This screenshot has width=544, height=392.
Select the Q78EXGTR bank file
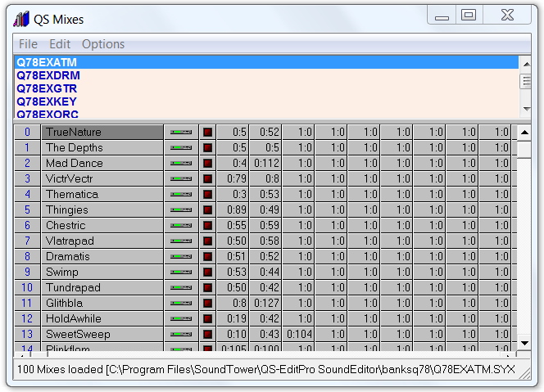[47, 88]
